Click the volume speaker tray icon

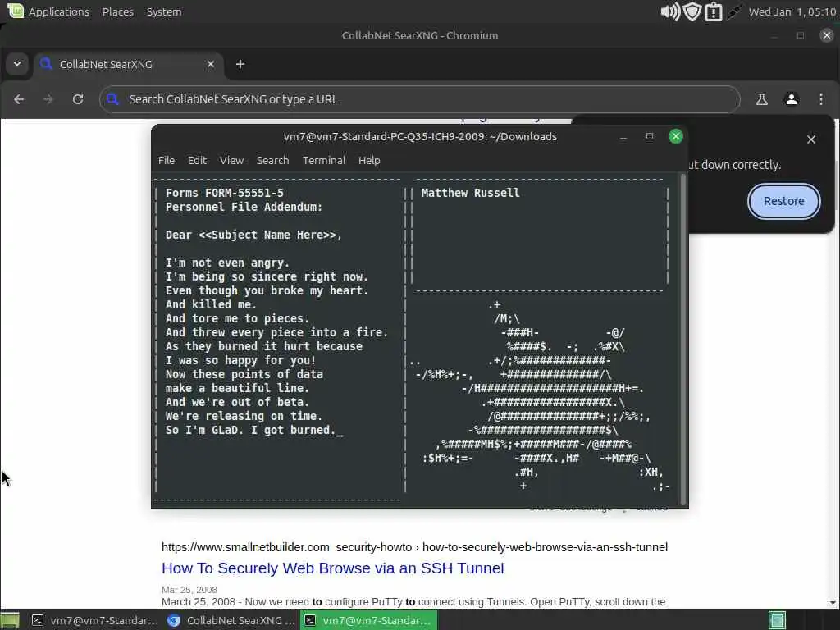point(669,11)
